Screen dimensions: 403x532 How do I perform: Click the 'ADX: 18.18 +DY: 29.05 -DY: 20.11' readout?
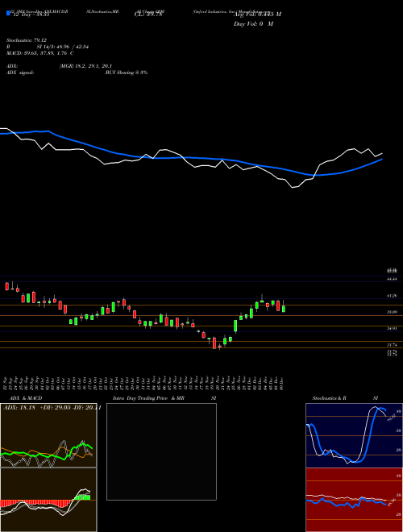(x=52, y=408)
